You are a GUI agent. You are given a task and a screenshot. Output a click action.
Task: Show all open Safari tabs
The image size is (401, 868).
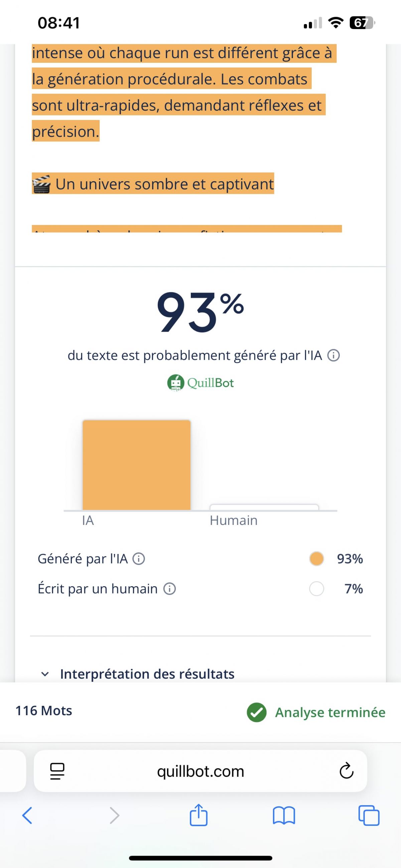(369, 816)
